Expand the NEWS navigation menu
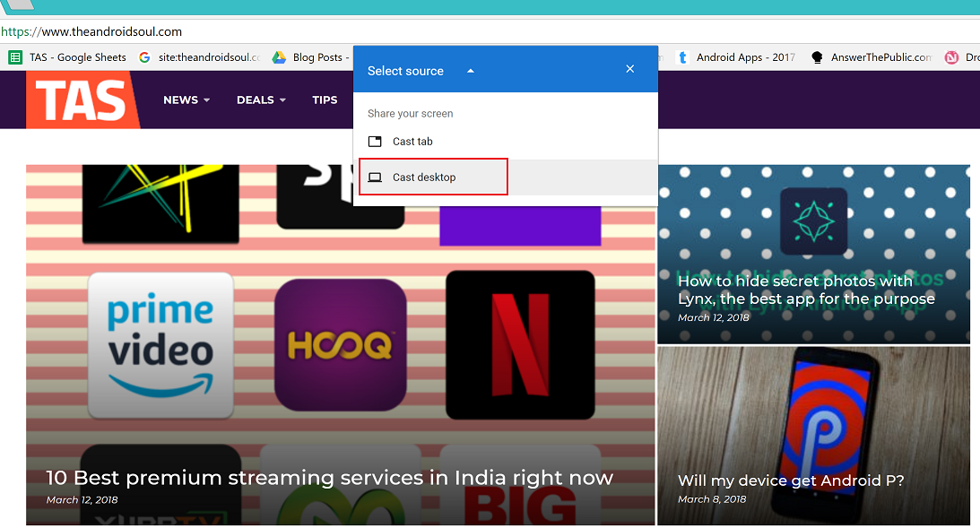Image resolution: width=980 pixels, height=528 pixels. pyautogui.click(x=186, y=100)
